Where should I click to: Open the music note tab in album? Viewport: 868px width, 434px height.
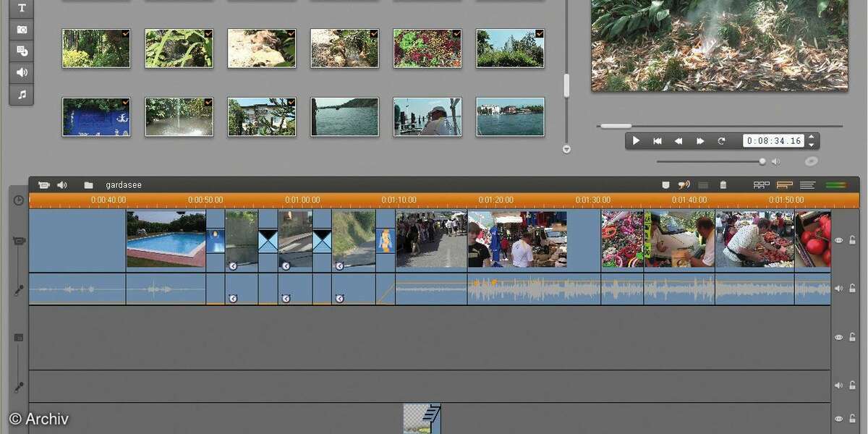click(22, 94)
